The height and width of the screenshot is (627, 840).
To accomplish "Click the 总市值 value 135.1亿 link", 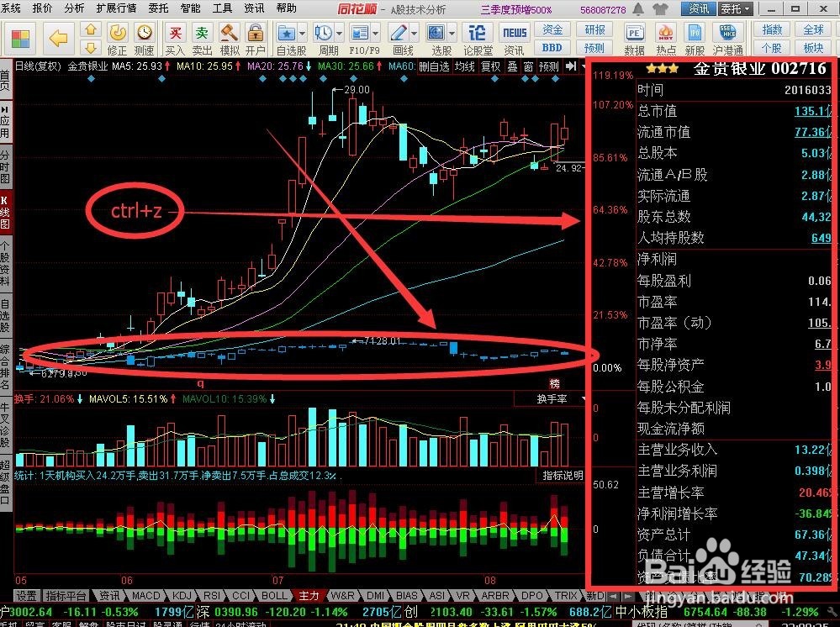I will pyautogui.click(x=813, y=111).
